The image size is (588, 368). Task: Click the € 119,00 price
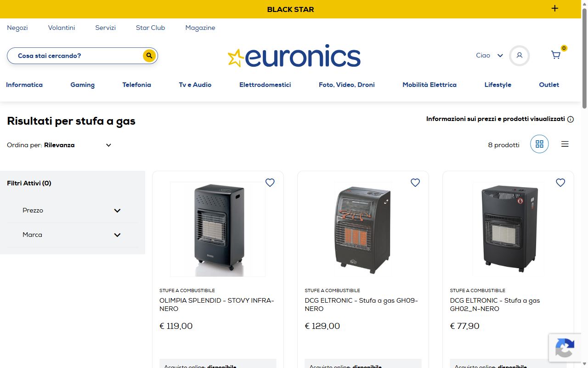pos(176,326)
